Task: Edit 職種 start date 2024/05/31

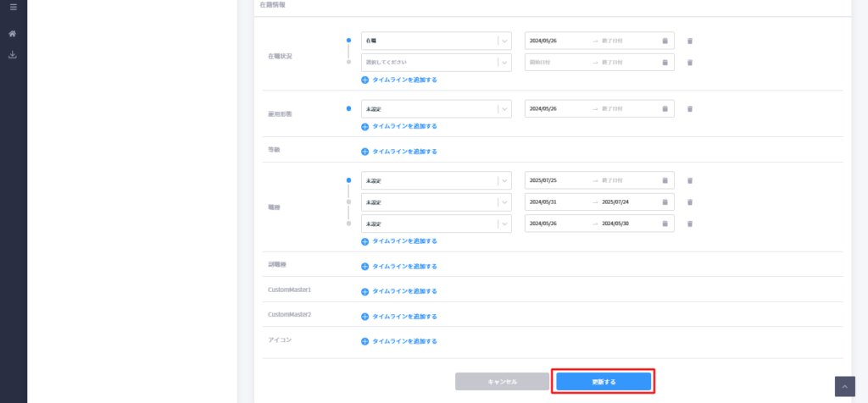Action: [543, 202]
